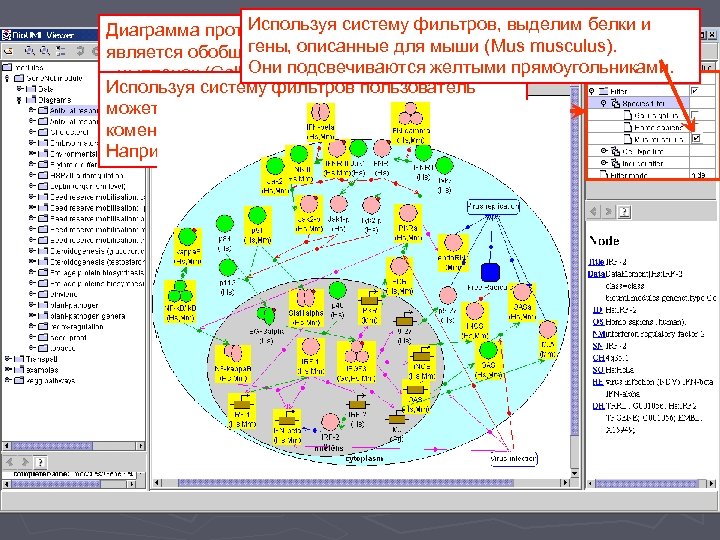Click help question mark in right panel
This screenshot has height=540, width=720.
point(624,212)
